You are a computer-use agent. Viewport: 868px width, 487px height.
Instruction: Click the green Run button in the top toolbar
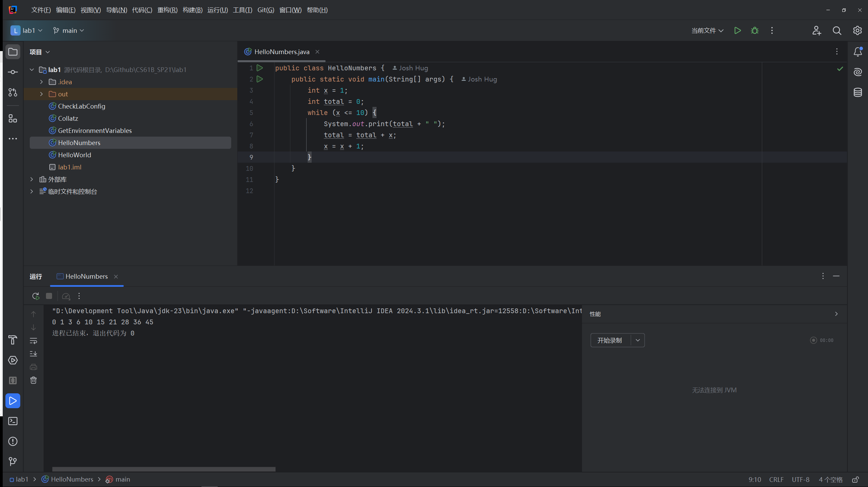click(x=737, y=30)
